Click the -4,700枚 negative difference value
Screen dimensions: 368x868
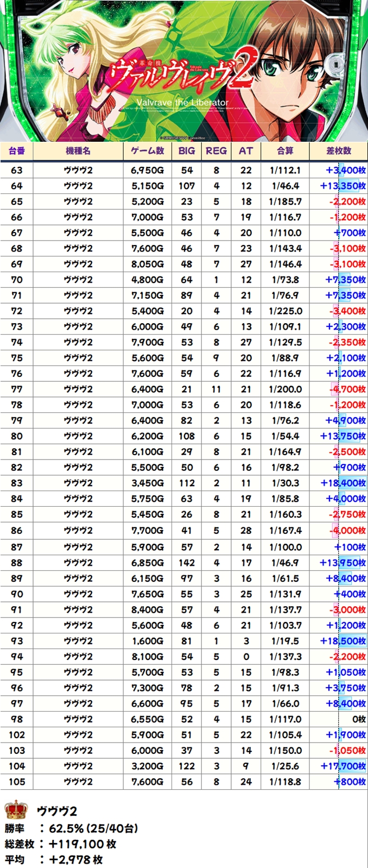(347, 389)
